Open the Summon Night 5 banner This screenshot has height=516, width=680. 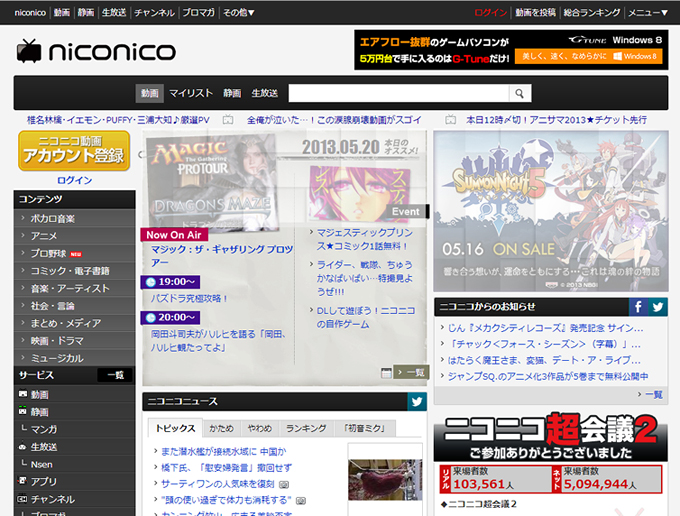(x=551, y=211)
